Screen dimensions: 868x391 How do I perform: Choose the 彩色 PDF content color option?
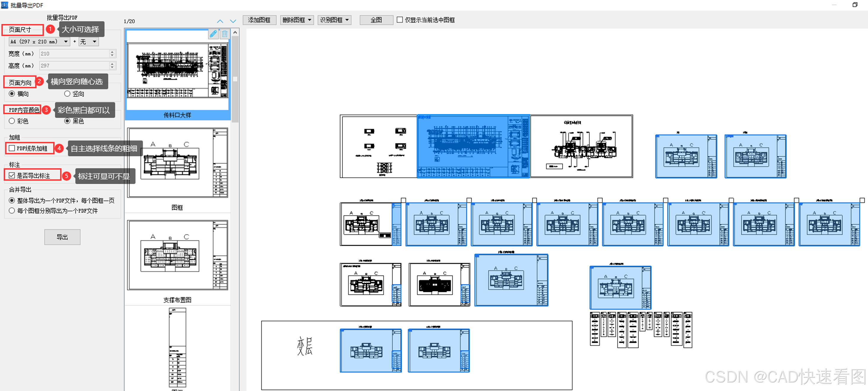click(x=12, y=121)
